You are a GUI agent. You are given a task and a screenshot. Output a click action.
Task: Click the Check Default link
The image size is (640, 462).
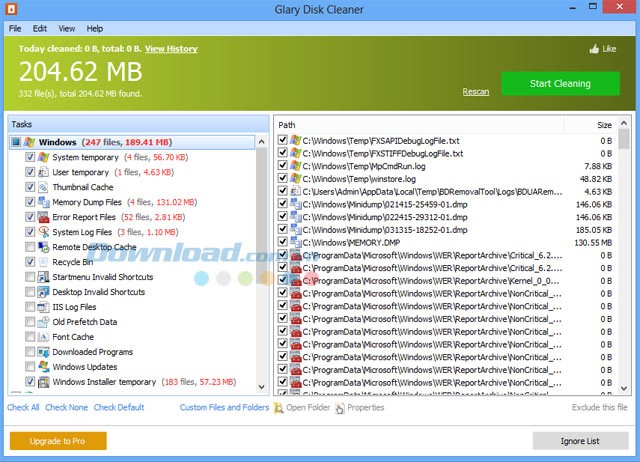pyautogui.click(x=119, y=407)
